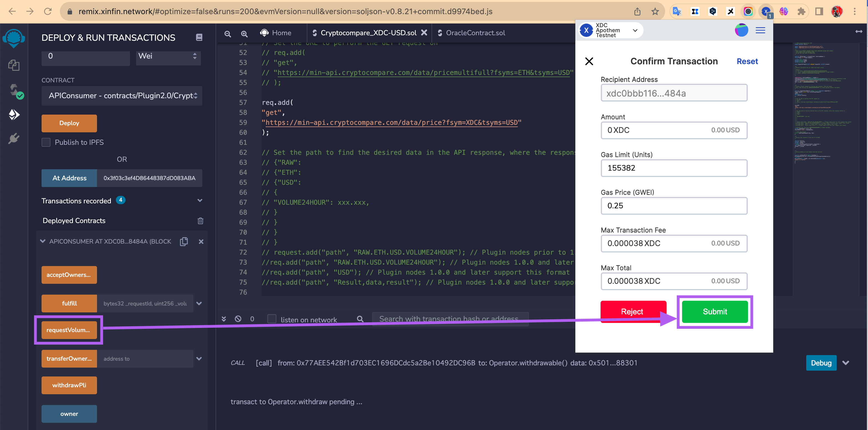Open the XDCPay wallet hamburger menu
This screenshot has width=868, height=430.
point(760,30)
